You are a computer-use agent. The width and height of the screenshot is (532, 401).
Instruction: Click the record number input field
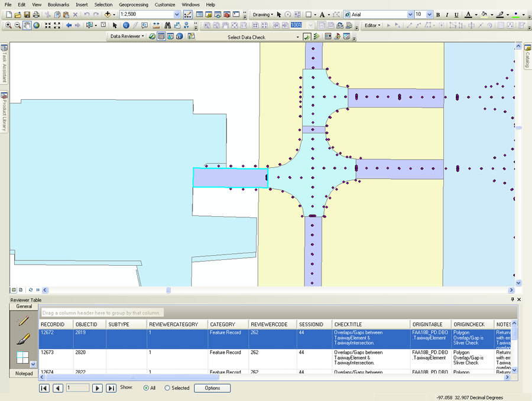pos(77,387)
